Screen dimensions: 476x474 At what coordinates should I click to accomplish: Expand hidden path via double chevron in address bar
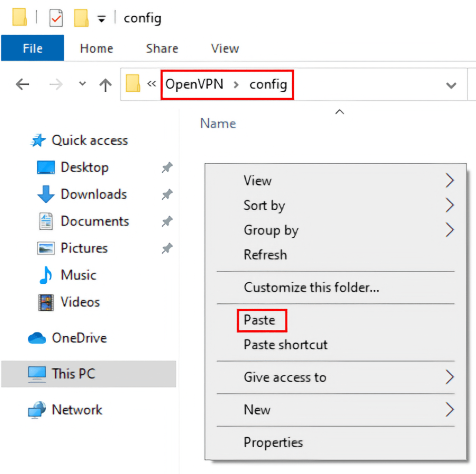click(152, 84)
